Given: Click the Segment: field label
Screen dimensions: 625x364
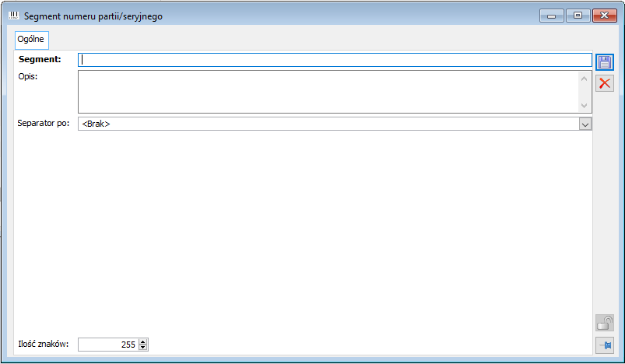Looking at the screenshot, I should click(x=40, y=59).
